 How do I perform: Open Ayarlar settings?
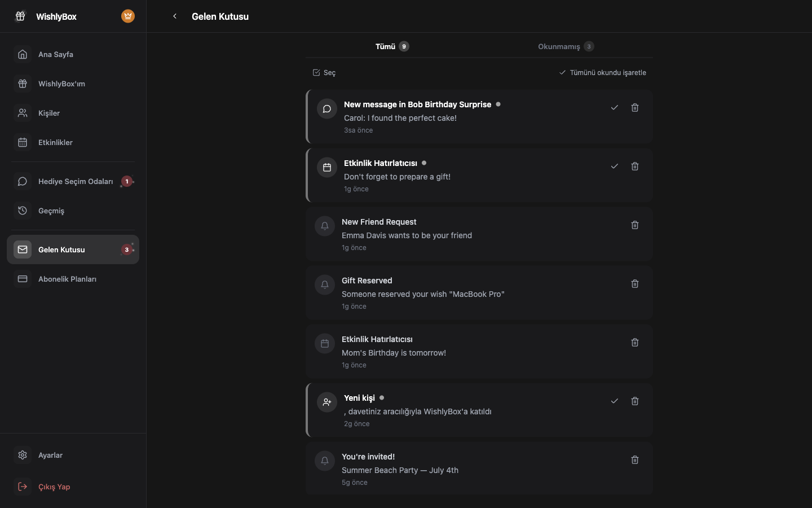[x=73, y=455]
